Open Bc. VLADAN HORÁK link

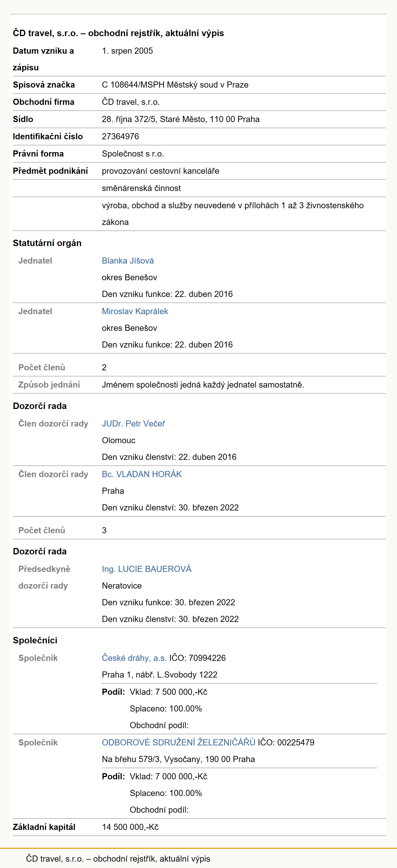142,474
